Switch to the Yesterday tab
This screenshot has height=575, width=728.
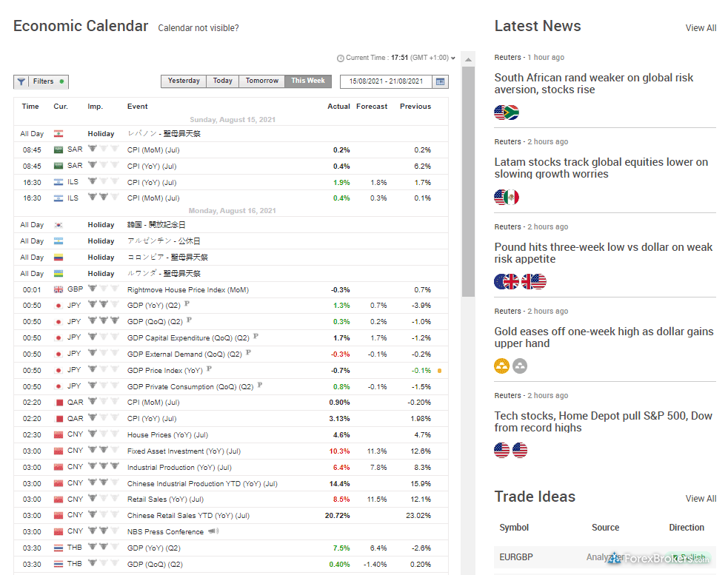pos(184,81)
